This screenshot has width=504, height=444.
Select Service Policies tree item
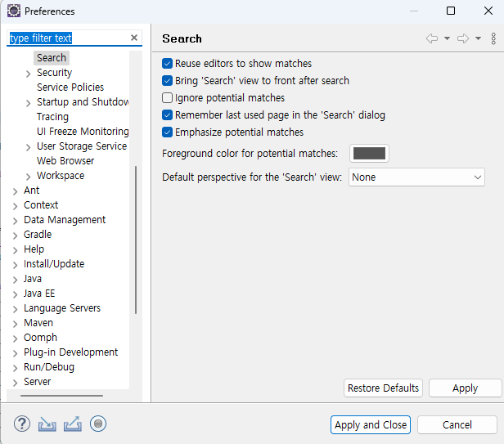(70, 87)
